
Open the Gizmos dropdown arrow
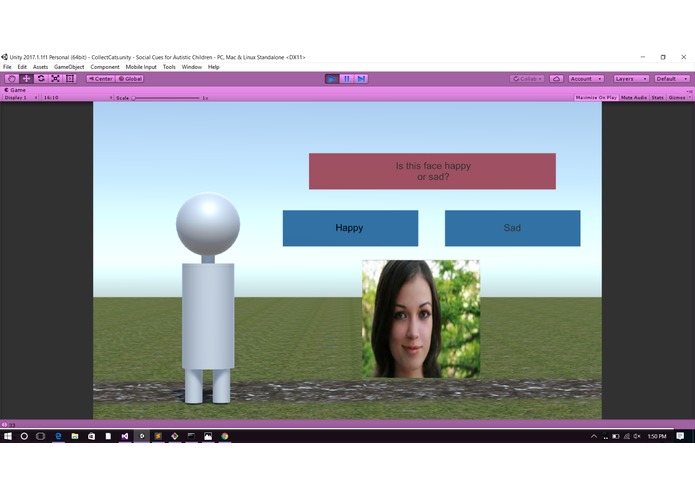click(x=690, y=97)
